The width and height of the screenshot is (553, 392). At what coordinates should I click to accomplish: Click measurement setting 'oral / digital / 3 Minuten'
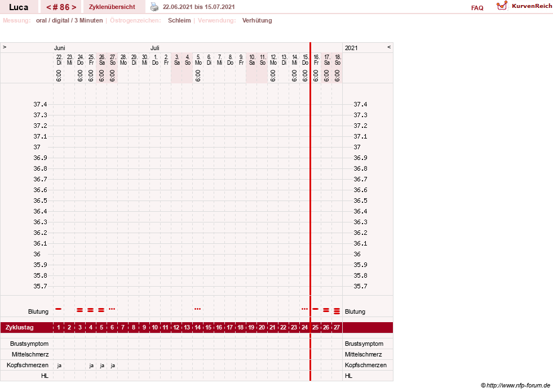pos(69,20)
